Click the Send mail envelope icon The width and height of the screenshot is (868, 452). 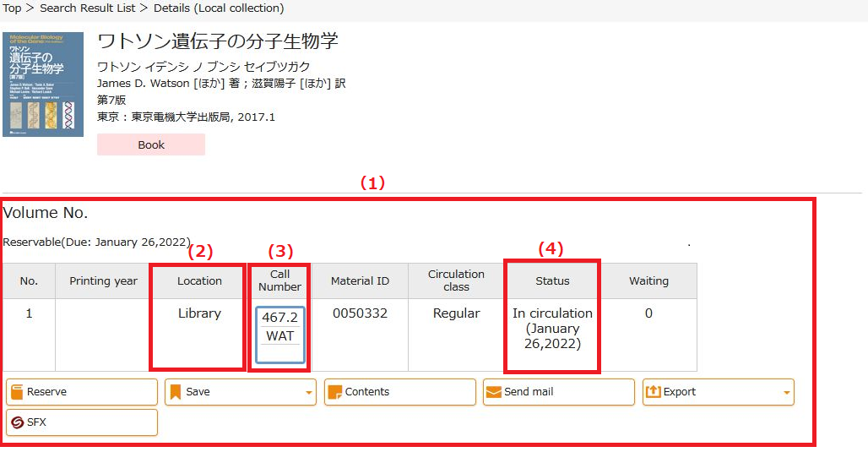[493, 392]
